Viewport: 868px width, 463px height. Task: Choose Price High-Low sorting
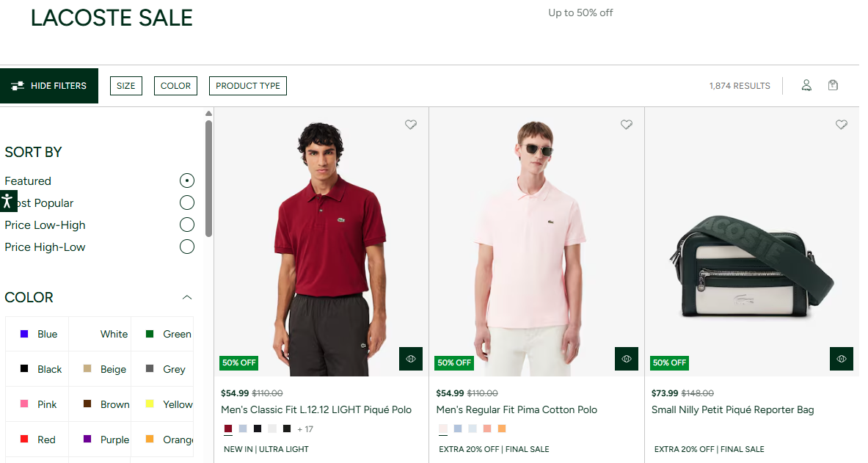(x=187, y=247)
